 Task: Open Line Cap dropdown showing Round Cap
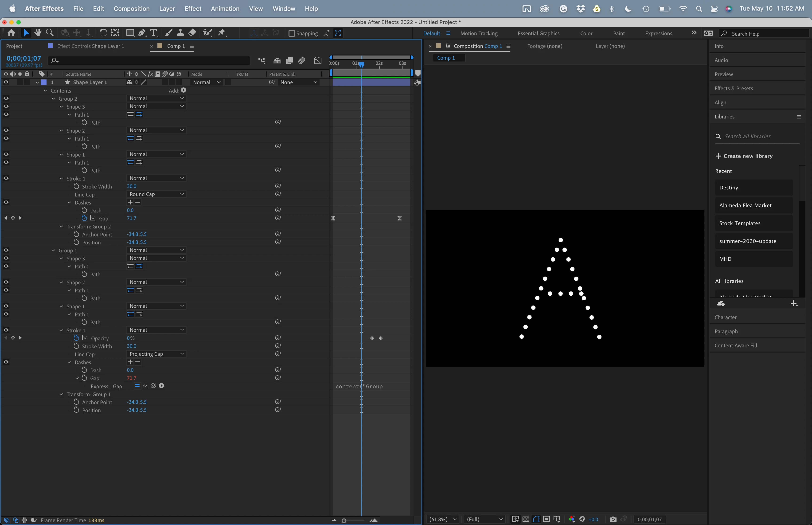tap(156, 194)
